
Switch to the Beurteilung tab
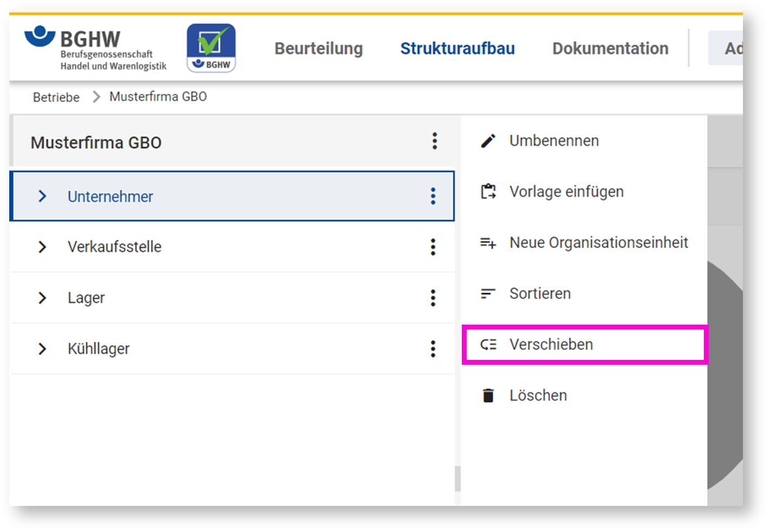pyautogui.click(x=319, y=48)
